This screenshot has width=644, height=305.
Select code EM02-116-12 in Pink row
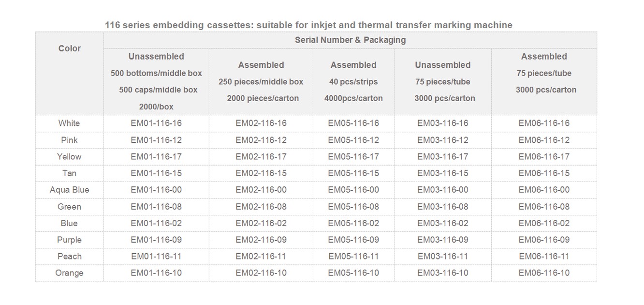(261, 140)
